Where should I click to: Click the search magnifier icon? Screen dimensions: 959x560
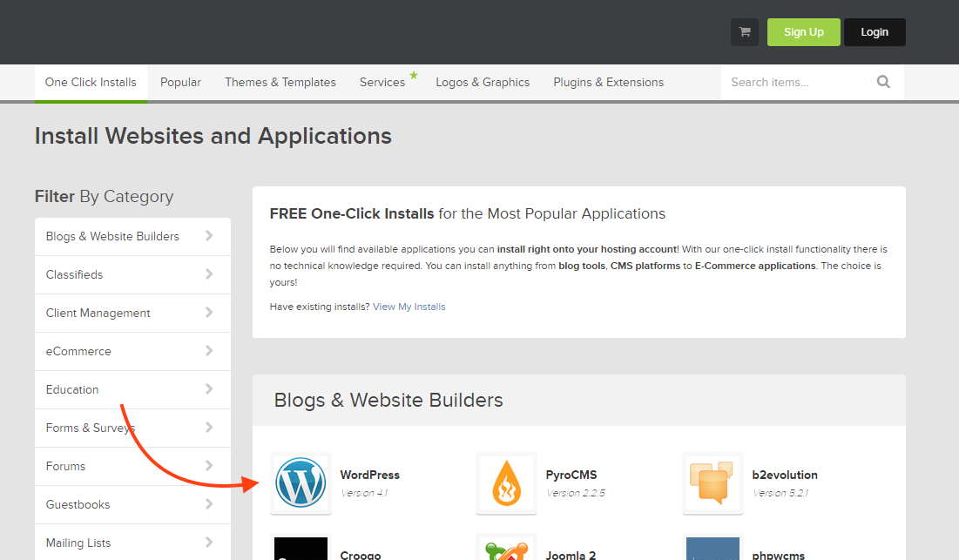pos(883,82)
